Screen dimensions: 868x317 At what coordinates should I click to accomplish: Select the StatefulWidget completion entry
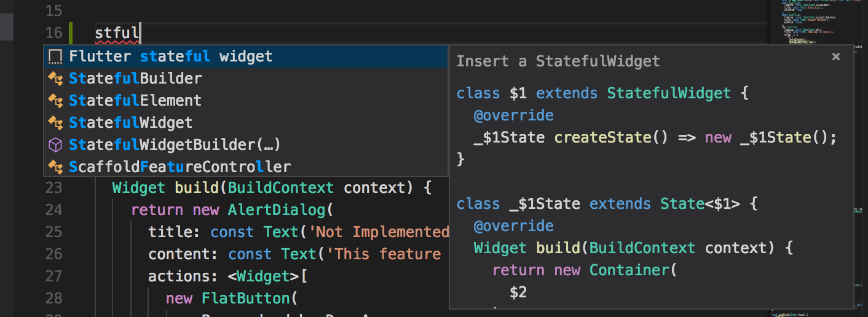[131, 123]
